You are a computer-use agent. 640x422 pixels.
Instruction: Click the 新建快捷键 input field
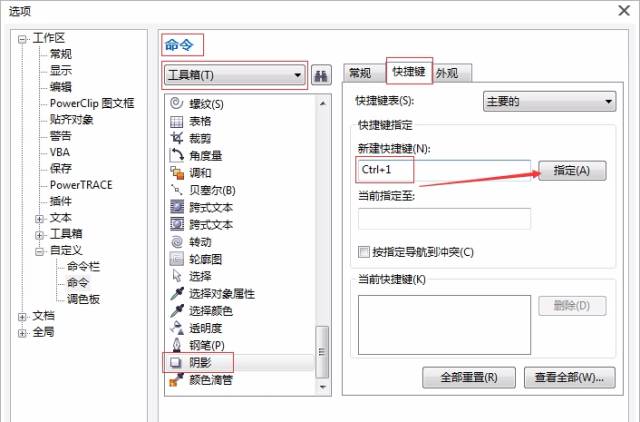point(444,171)
